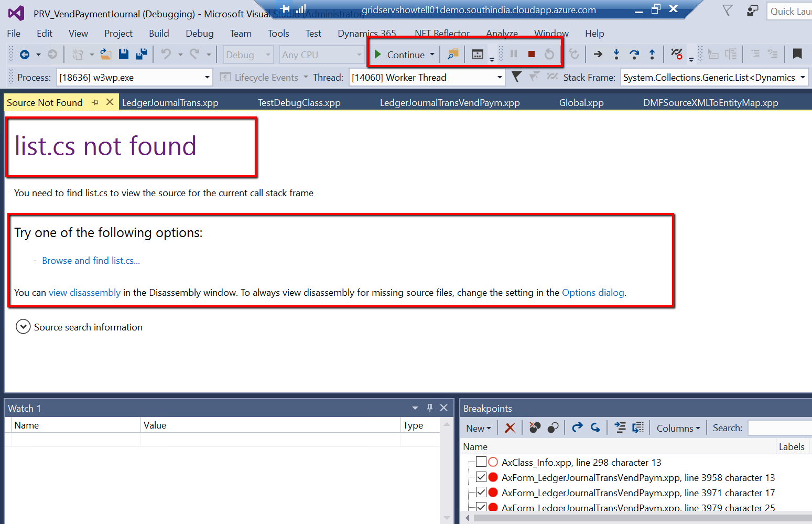
Task: Open the Columns dropdown in Breakpoints panel
Action: (677, 427)
